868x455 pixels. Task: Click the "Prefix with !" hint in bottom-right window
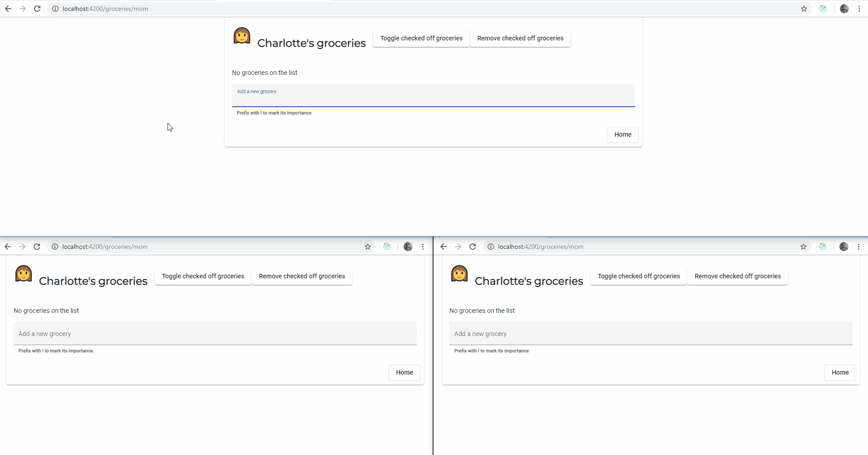point(491,351)
